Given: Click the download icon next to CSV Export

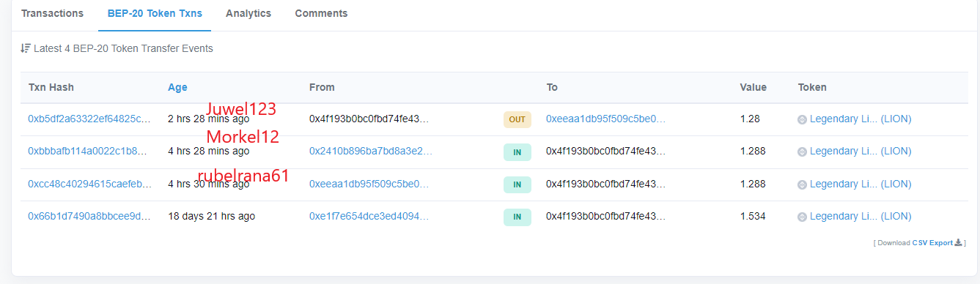Looking at the screenshot, I should [x=959, y=242].
